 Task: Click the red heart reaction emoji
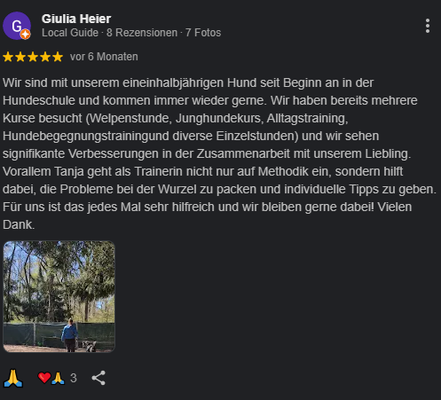[44, 378]
